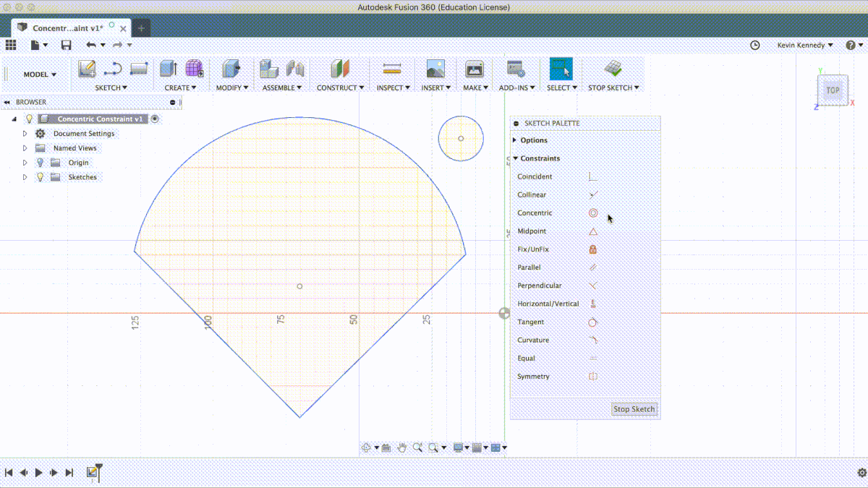This screenshot has width=868, height=488.
Task: Open the MODIFY menu
Action: point(232,87)
